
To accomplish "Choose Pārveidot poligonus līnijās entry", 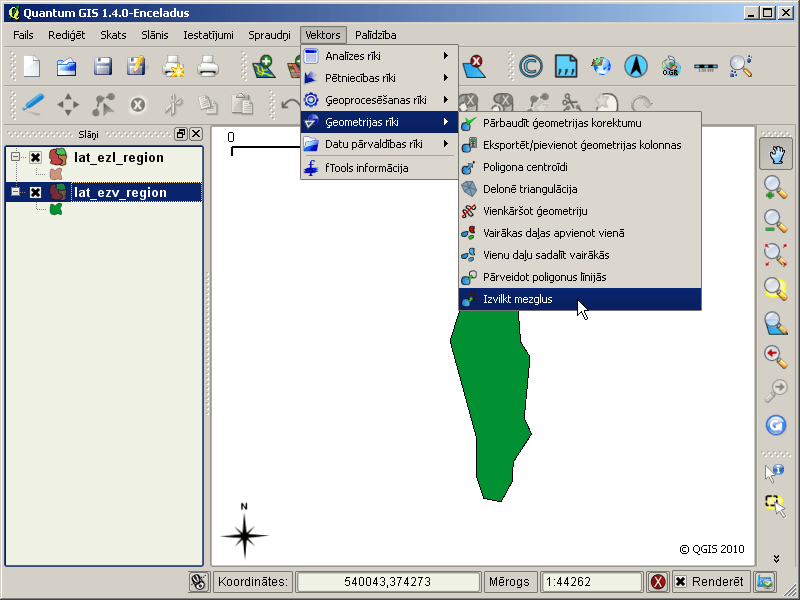I will (580, 277).
